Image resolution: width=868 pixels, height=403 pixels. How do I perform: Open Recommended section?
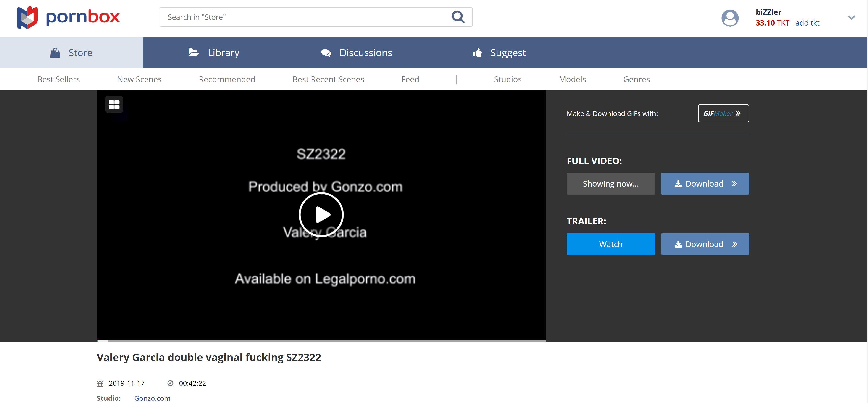click(x=227, y=79)
